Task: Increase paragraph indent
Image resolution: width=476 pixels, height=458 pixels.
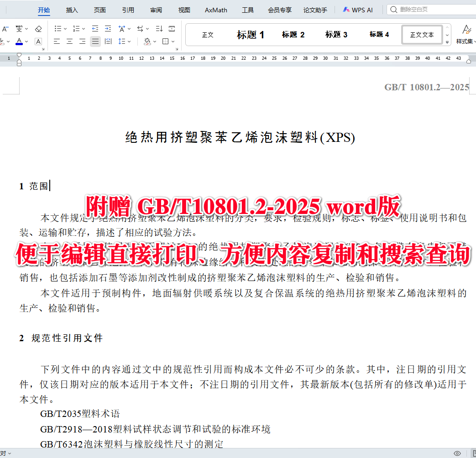Action: coord(108,29)
